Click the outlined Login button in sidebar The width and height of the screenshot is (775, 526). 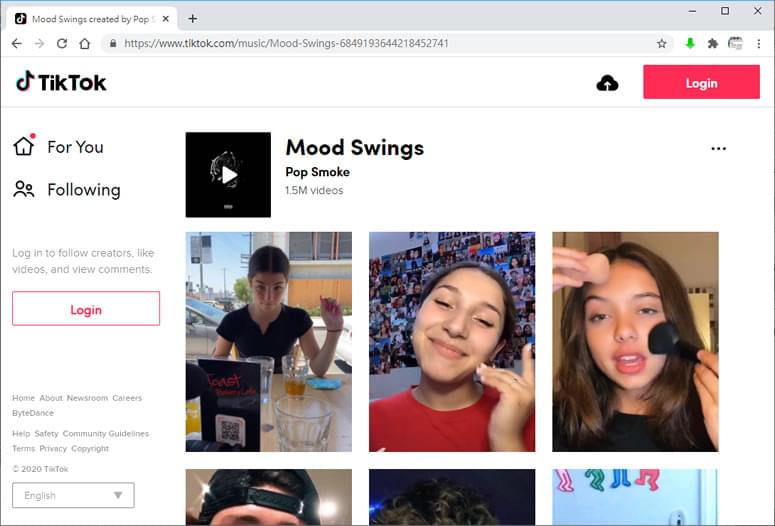click(x=86, y=309)
